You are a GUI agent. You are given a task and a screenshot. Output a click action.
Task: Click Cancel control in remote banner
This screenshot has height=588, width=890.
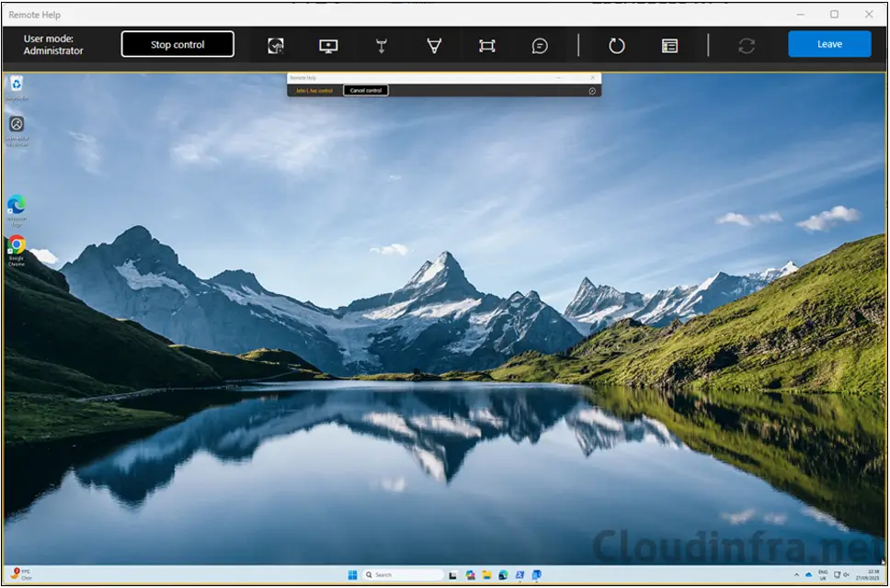point(366,90)
